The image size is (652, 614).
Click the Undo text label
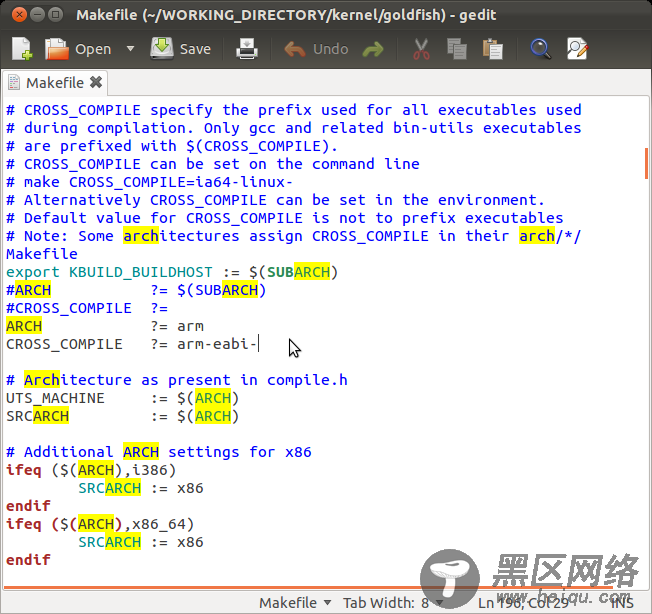pyautogui.click(x=331, y=49)
